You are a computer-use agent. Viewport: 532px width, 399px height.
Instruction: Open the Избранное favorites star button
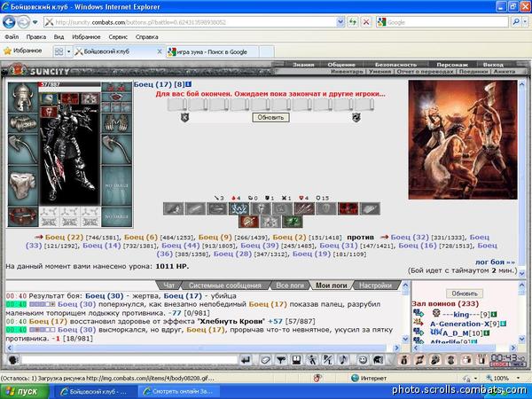click(x=23, y=51)
